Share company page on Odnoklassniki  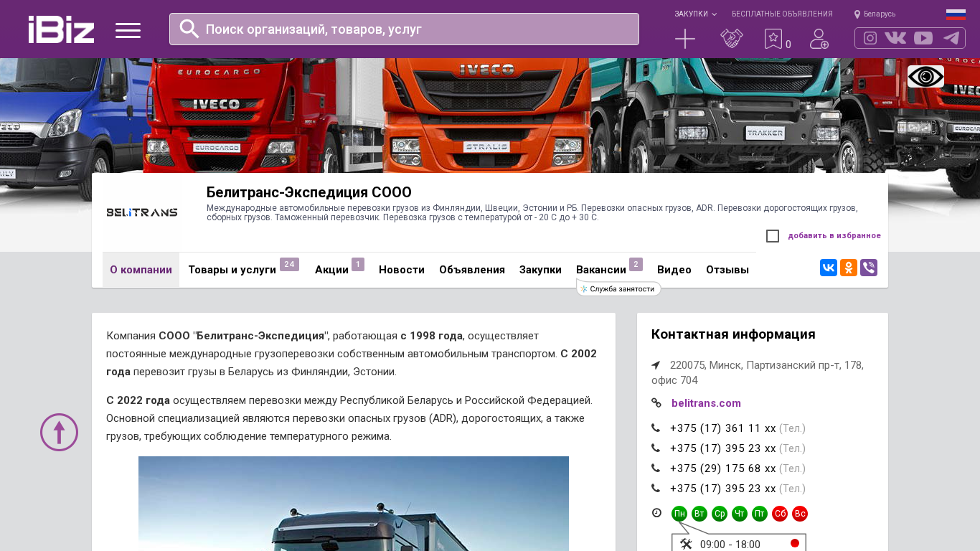point(849,268)
